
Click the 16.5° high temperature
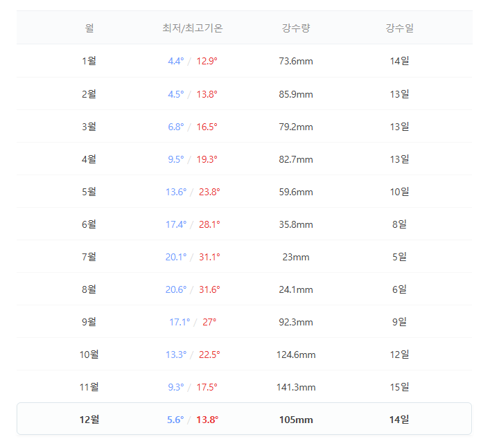coord(207,127)
